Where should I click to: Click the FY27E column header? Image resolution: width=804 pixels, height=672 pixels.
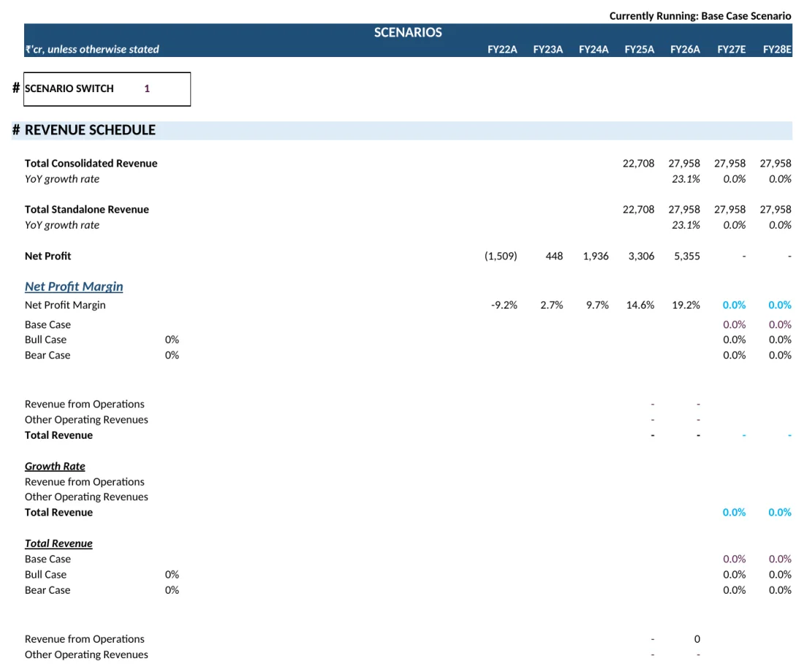(731, 49)
